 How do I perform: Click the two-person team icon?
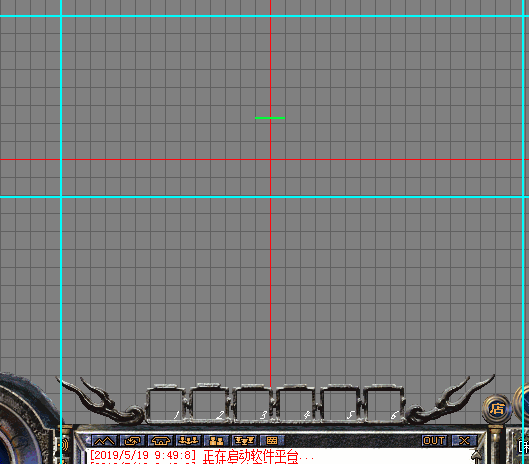tap(216, 441)
